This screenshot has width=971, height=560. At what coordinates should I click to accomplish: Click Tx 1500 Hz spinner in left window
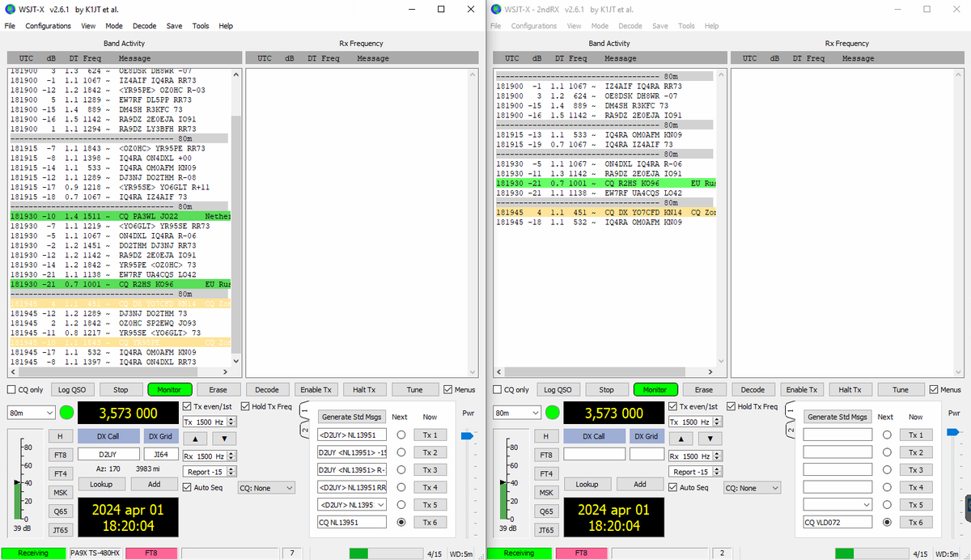pos(210,422)
